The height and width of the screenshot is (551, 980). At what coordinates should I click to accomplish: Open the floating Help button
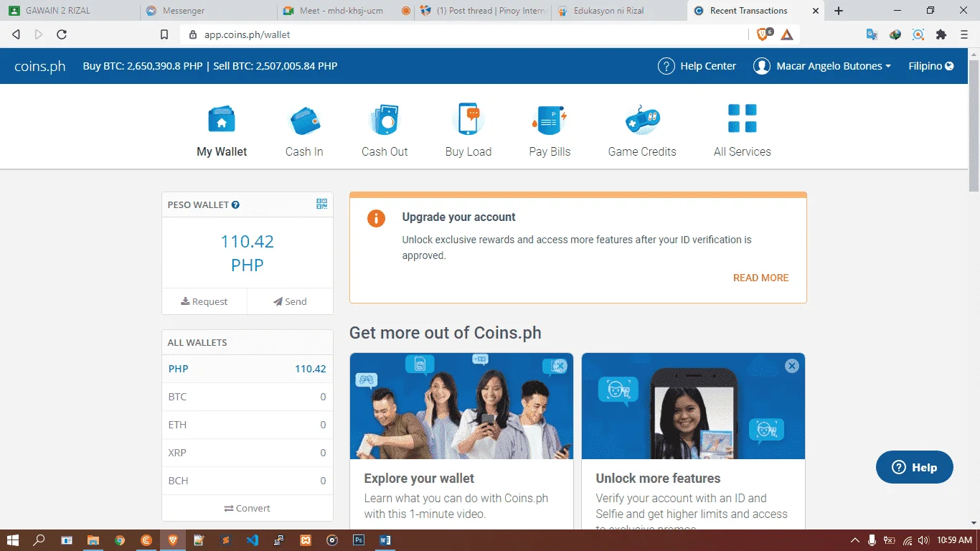point(915,467)
